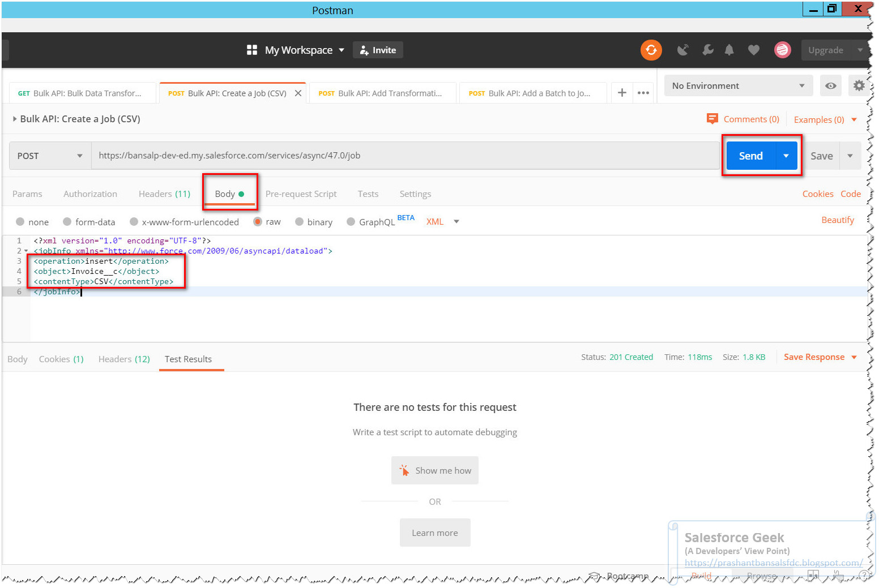
Task: Expand the request name description triangle
Action: click(15, 119)
